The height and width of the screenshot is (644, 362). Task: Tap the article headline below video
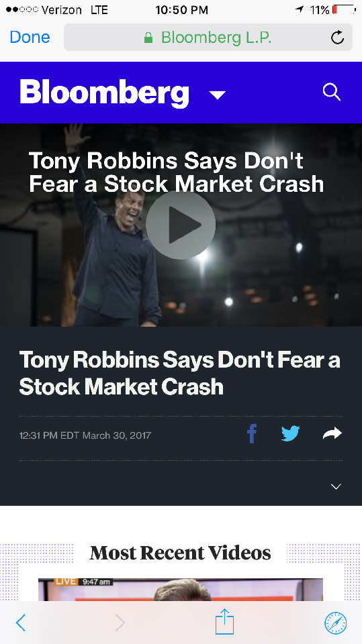point(180,373)
